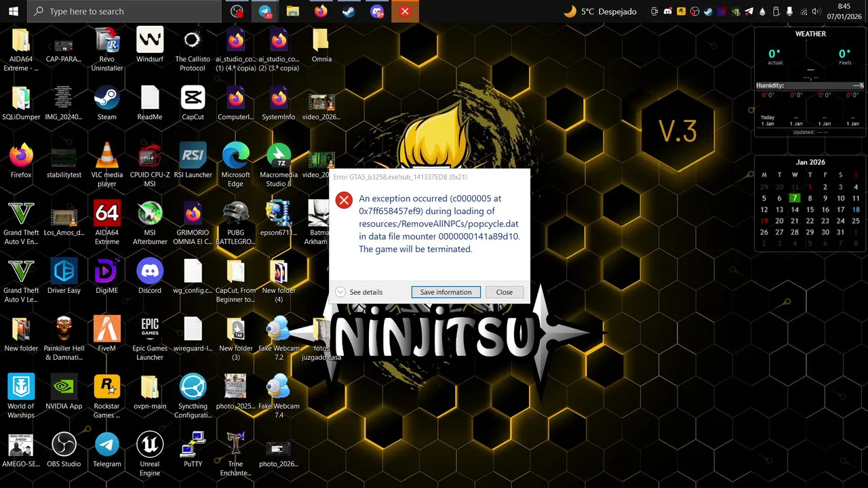868x488 pixels.
Task: Launch CapCut from the desktop
Action: [193, 103]
